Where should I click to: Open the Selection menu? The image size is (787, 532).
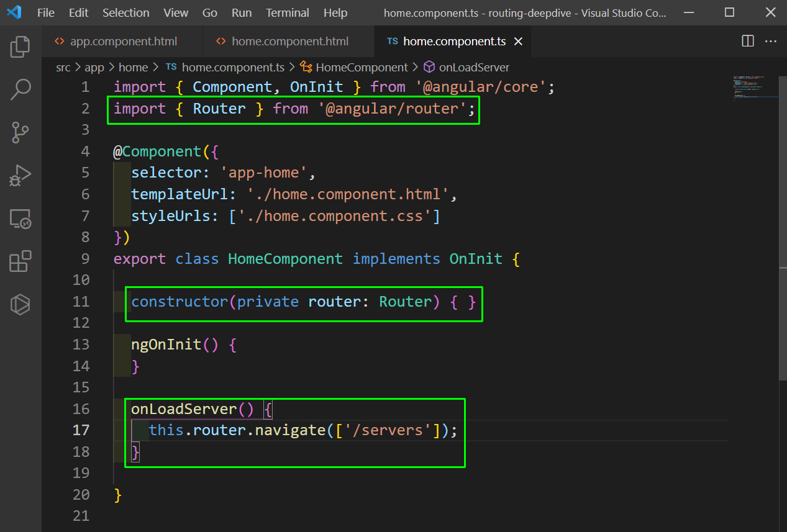126,12
